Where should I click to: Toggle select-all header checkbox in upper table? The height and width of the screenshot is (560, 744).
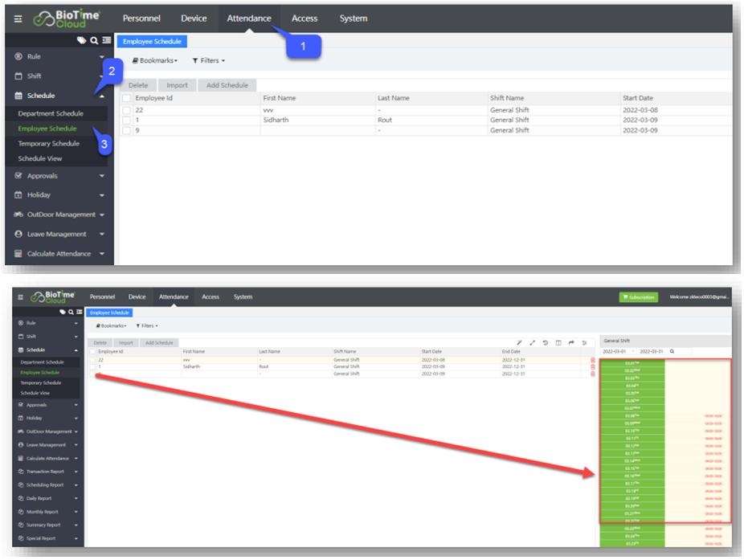[127, 98]
